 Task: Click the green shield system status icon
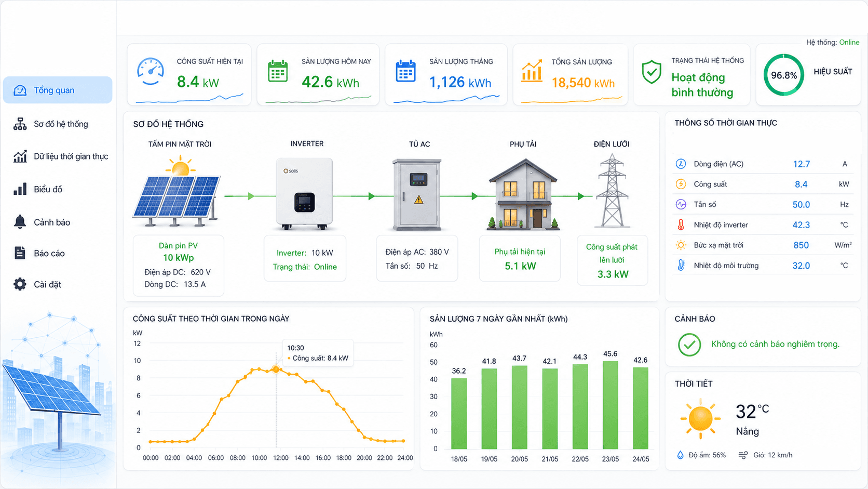[652, 72]
